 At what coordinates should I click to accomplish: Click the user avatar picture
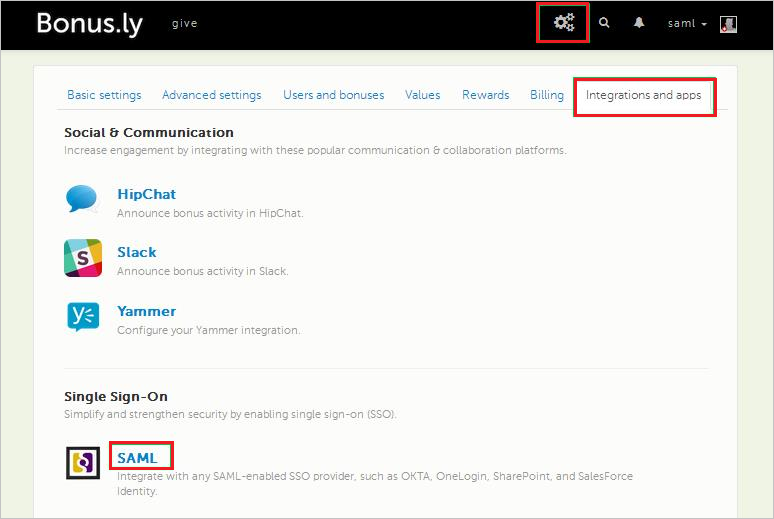click(x=729, y=24)
